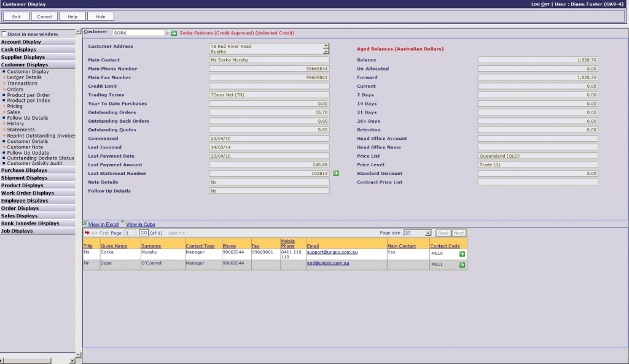The width and height of the screenshot is (629, 364).
Task: Open the Page size dropdown
Action: (x=417, y=233)
